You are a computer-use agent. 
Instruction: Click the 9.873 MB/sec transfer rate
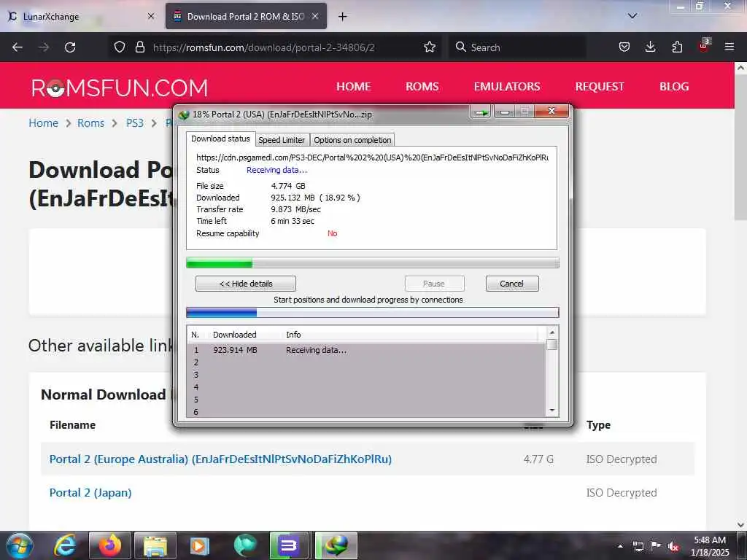[x=296, y=209]
